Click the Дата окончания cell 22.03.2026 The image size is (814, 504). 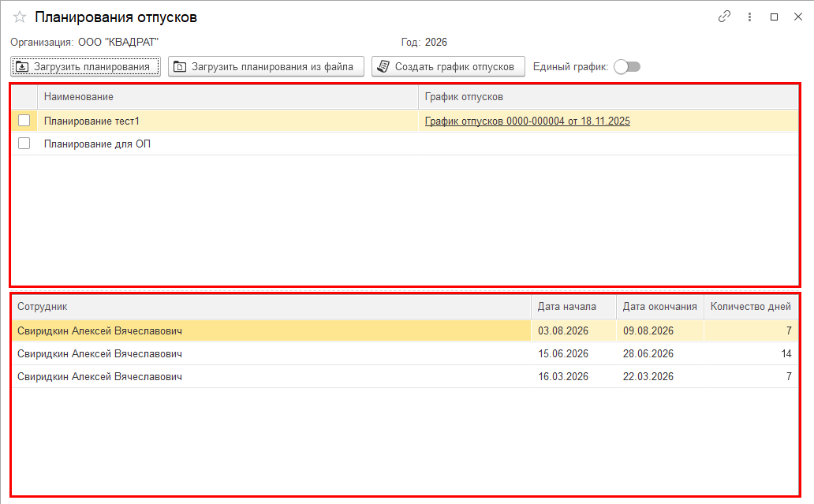(659, 377)
